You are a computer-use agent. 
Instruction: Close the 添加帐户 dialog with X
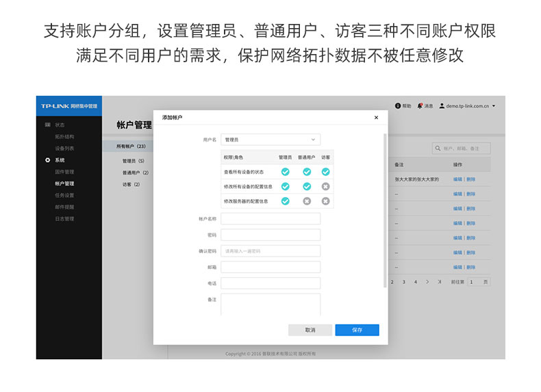pyautogui.click(x=376, y=118)
